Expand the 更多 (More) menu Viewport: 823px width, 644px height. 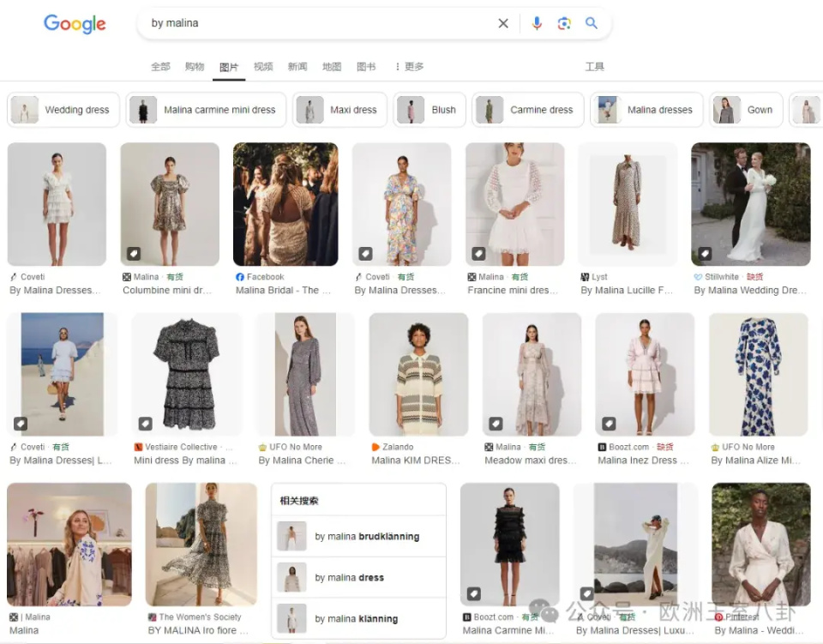410,67
